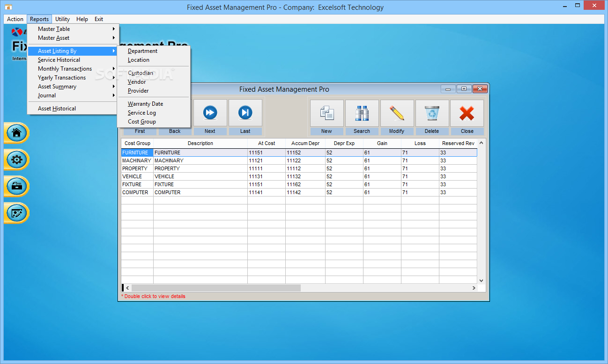Choose Service Historical report
Image resolution: width=608 pixels, height=364 pixels.
click(73, 60)
